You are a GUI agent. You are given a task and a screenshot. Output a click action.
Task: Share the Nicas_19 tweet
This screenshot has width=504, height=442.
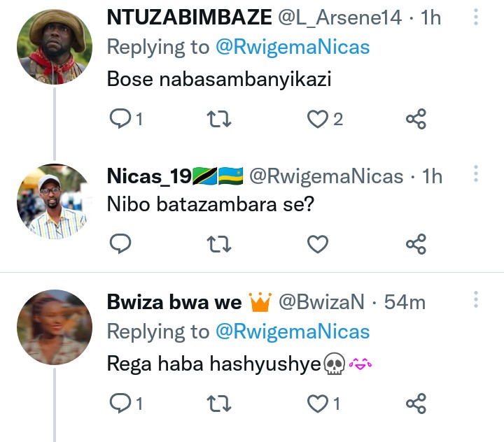click(x=416, y=243)
